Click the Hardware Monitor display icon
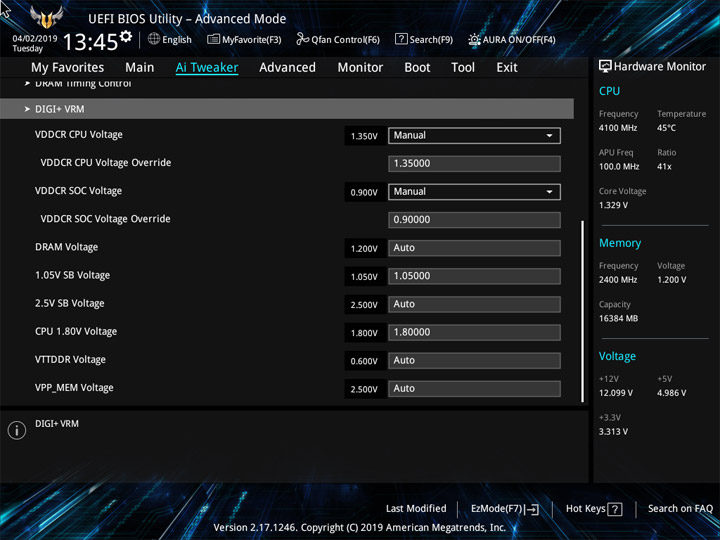Screen dimensions: 720x540 pyautogui.click(x=605, y=67)
